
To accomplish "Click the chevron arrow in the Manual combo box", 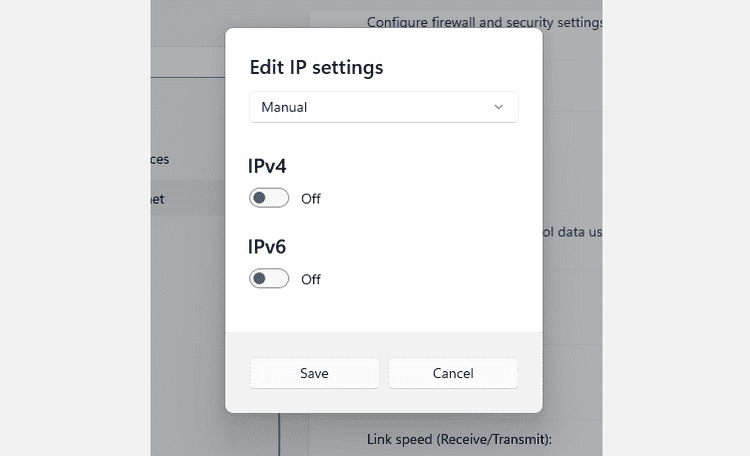I will click(x=499, y=107).
